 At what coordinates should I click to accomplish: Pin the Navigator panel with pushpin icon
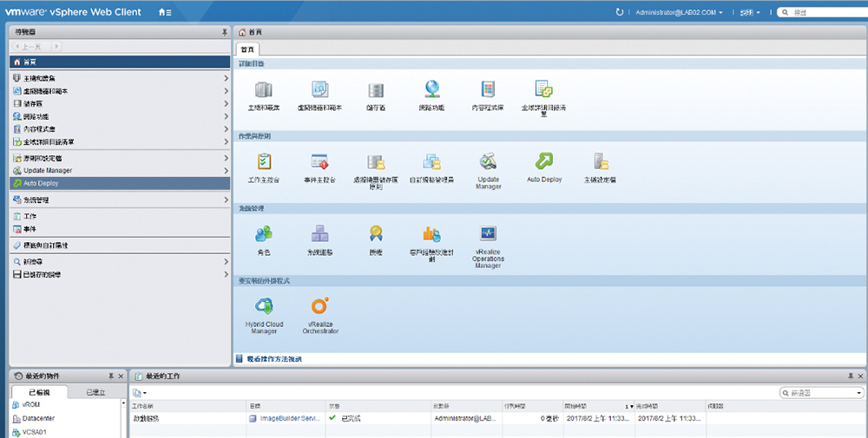click(224, 33)
